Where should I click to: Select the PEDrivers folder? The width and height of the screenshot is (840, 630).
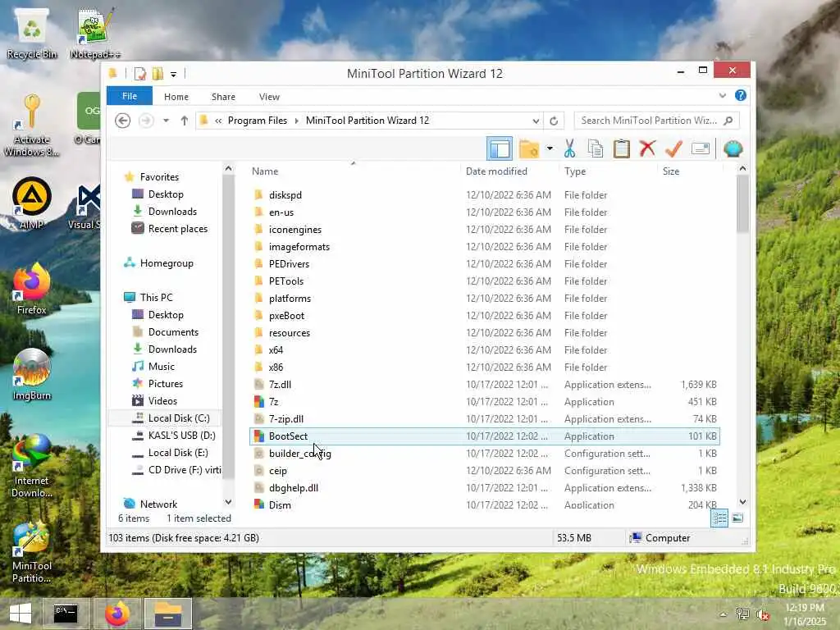click(289, 264)
